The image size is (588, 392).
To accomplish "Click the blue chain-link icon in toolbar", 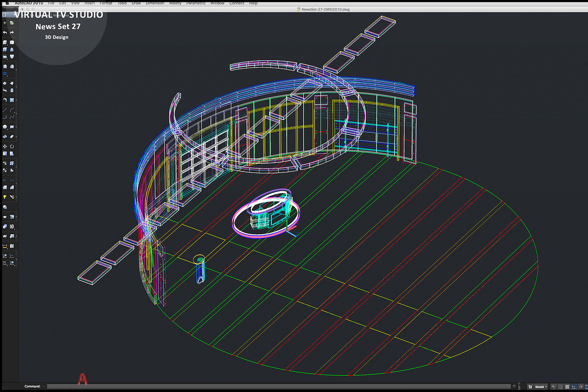I will coord(5,73).
